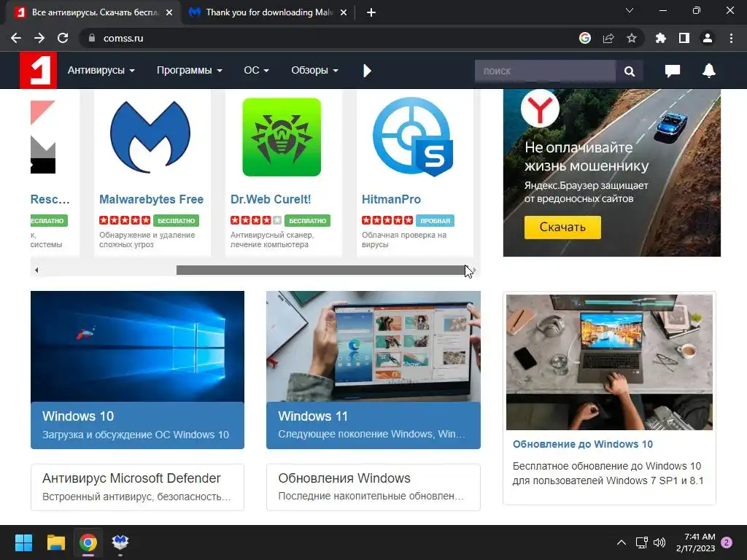Click the HitmanPro title link
Viewport: 747px width, 560px height.
click(391, 200)
